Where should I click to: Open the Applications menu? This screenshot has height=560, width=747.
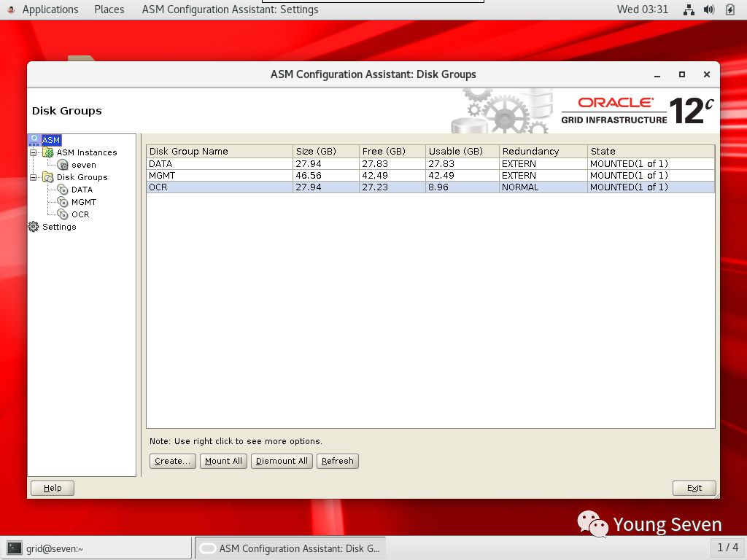coord(50,9)
